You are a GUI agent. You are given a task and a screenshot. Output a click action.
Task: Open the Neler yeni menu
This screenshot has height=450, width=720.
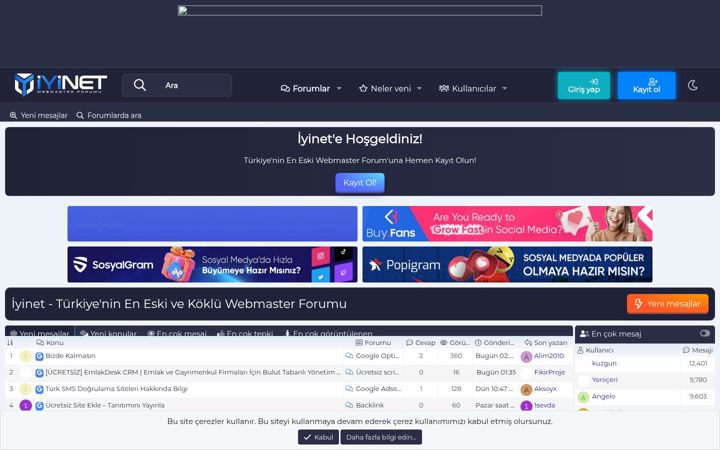385,88
